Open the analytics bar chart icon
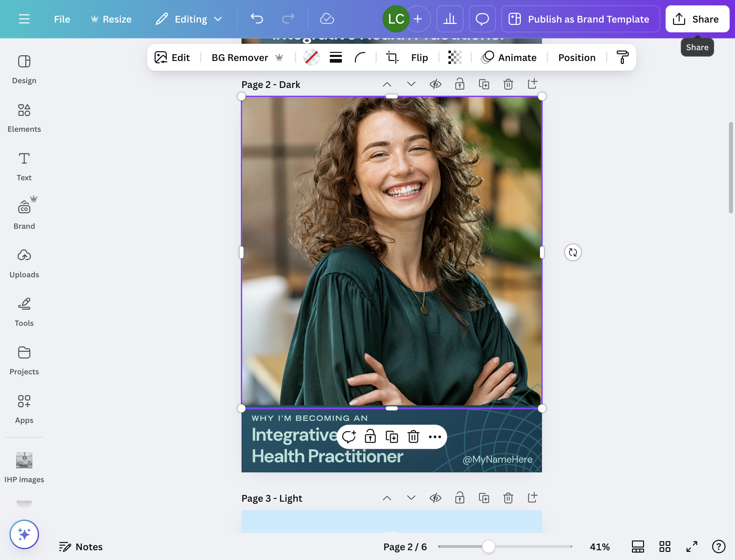This screenshot has width=735, height=560. pos(450,19)
